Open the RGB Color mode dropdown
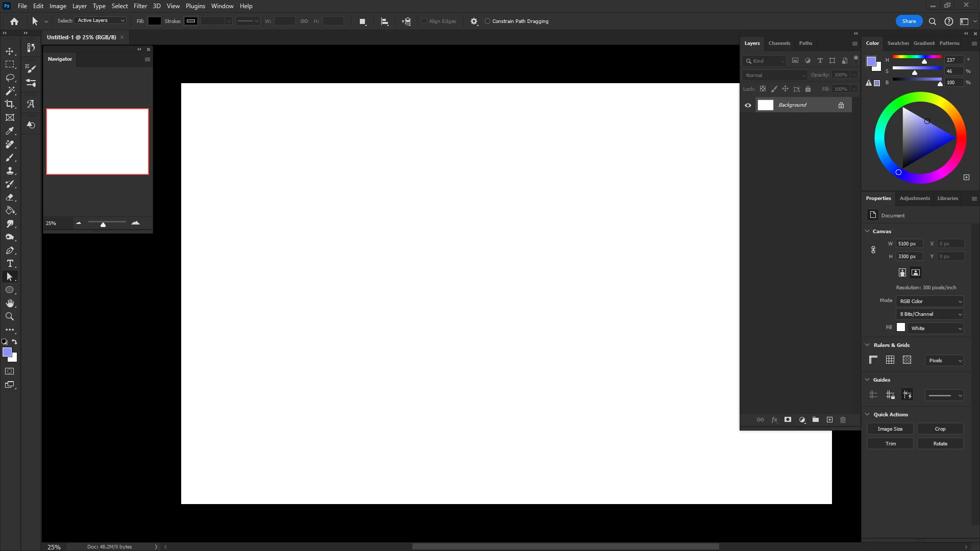The height and width of the screenshot is (551, 980). coord(930,302)
